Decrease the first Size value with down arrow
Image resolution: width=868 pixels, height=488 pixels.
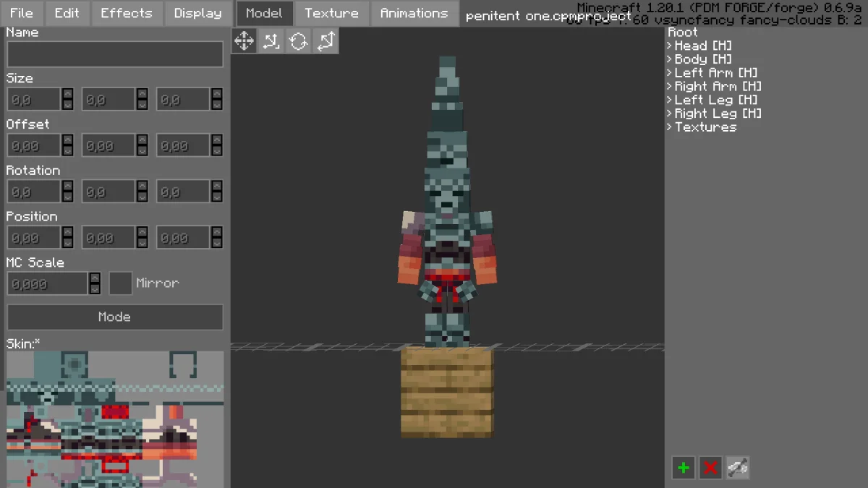[67, 106]
